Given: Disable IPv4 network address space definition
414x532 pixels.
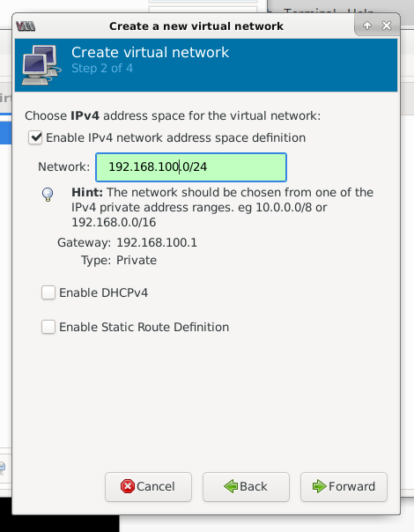Looking at the screenshot, I should 35,137.
